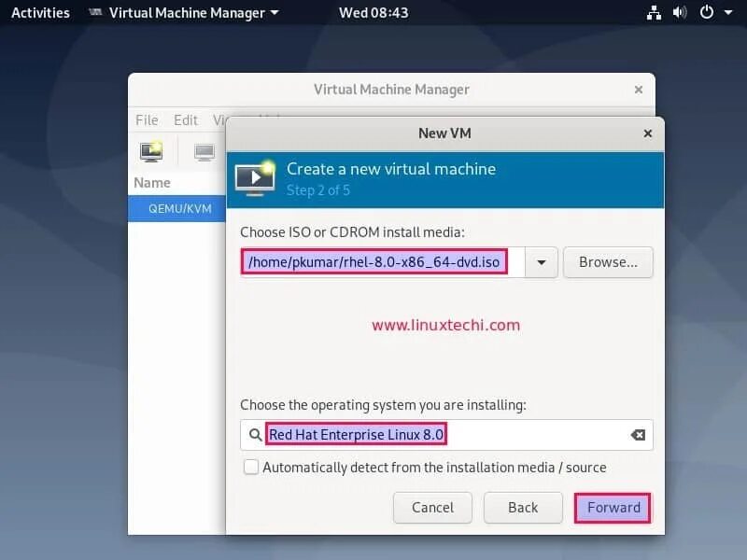Viewport: 747px width, 560px height.
Task: Open the Edit menu in Virtual Machine Manager
Action: pos(185,120)
